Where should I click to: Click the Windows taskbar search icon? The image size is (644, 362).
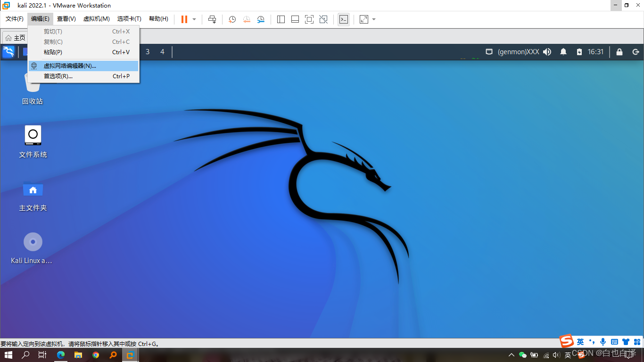[x=25, y=355]
